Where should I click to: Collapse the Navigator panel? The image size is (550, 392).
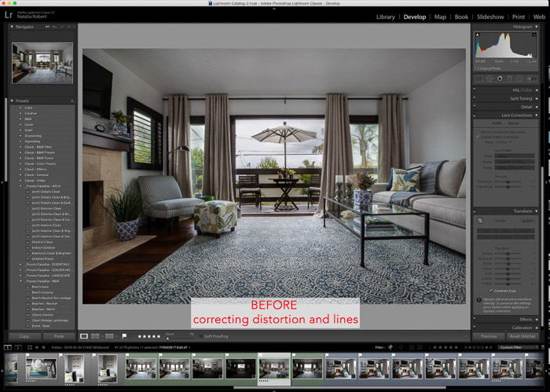(x=12, y=27)
